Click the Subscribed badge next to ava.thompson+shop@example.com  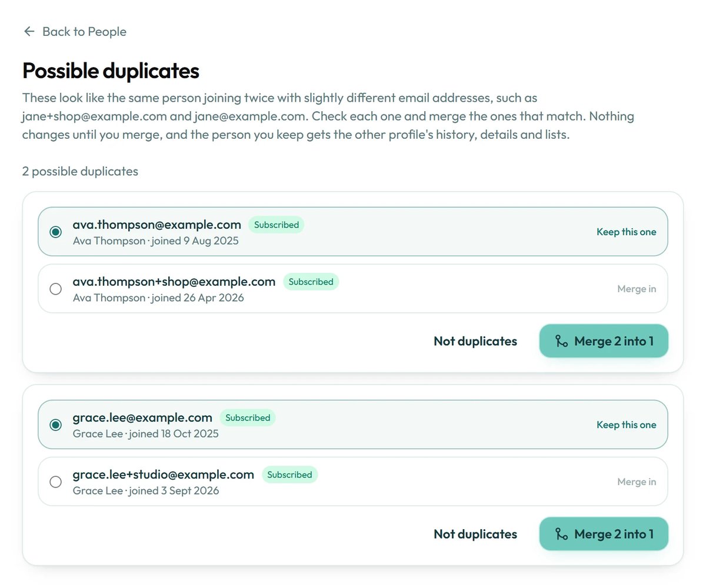(311, 282)
